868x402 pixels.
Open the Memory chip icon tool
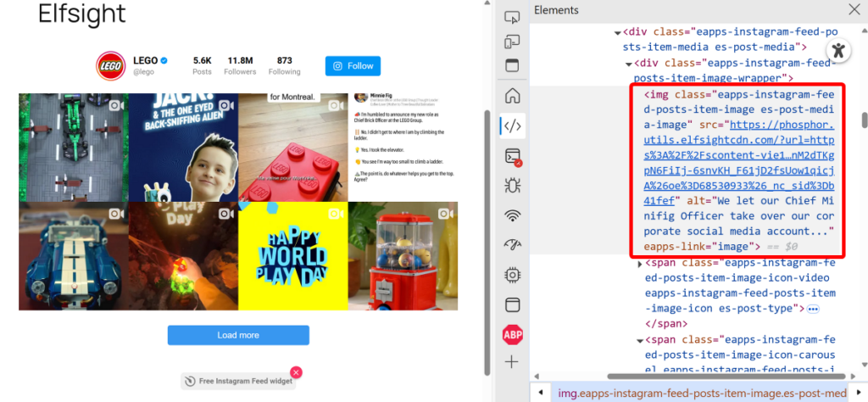(x=513, y=275)
